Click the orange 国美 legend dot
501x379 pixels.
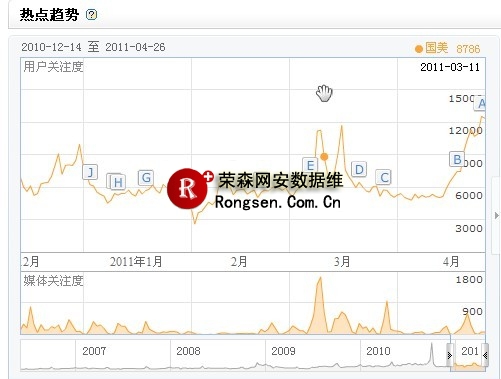click(x=419, y=49)
